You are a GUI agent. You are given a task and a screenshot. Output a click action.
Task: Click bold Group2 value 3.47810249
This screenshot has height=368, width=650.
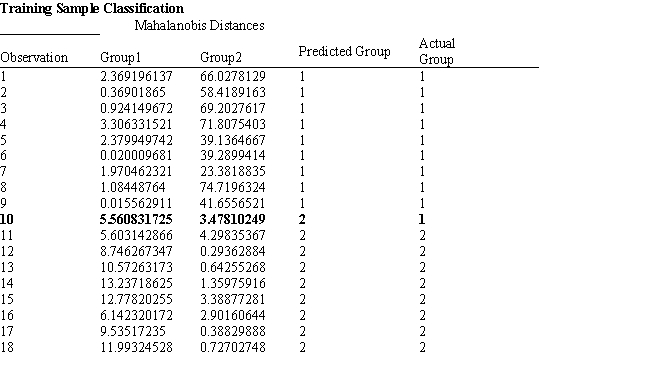point(233,219)
